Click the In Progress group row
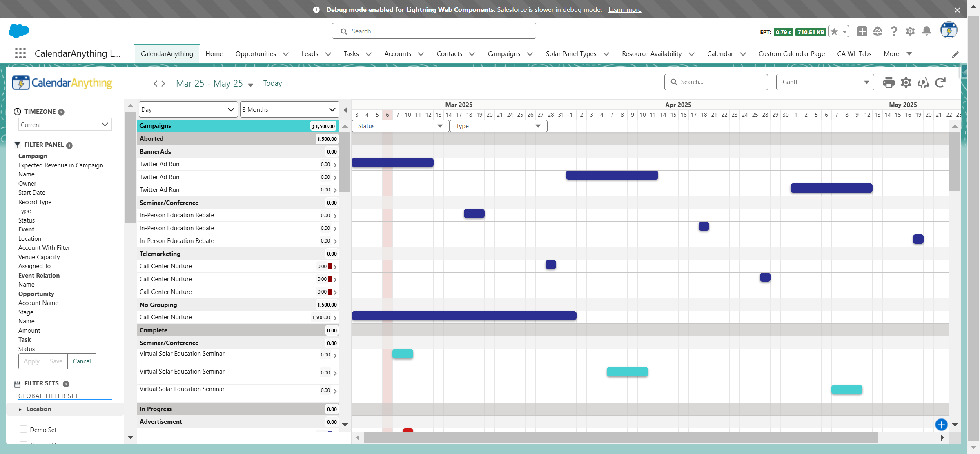 (x=238, y=409)
